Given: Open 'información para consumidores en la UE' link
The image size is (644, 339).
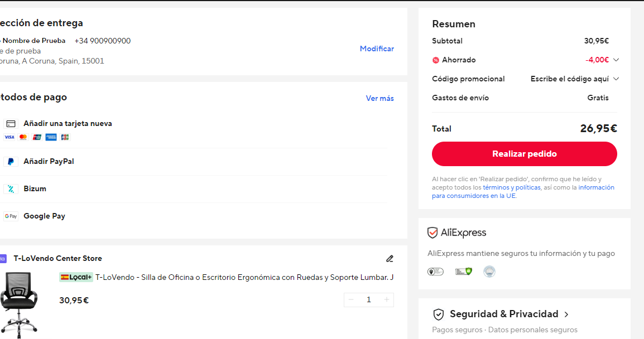Looking at the screenshot, I should [523, 192].
